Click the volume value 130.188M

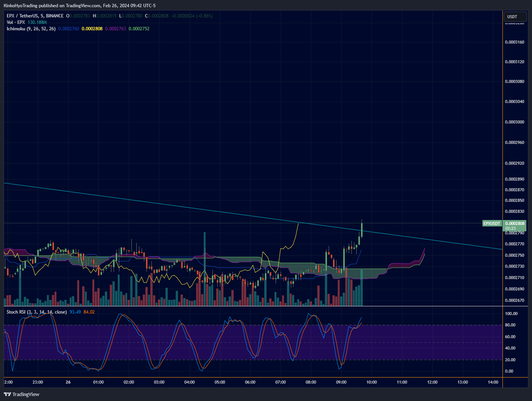coord(37,22)
